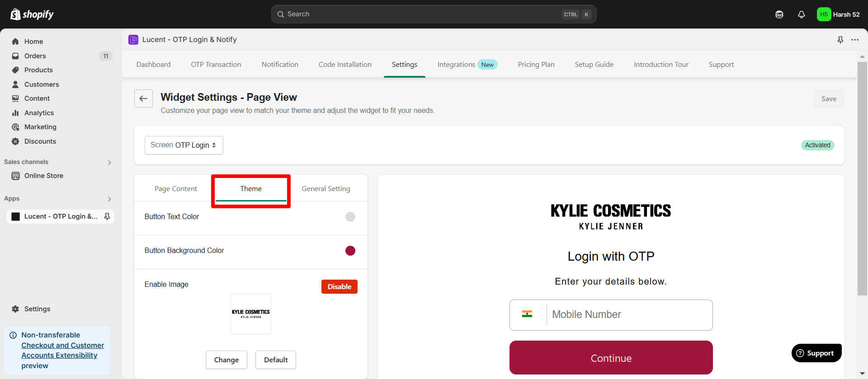Image resolution: width=868 pixels, height=379 pixels.
Task: Open the Integrations tab
Action: pyautogui.click(x=467, y=65)
